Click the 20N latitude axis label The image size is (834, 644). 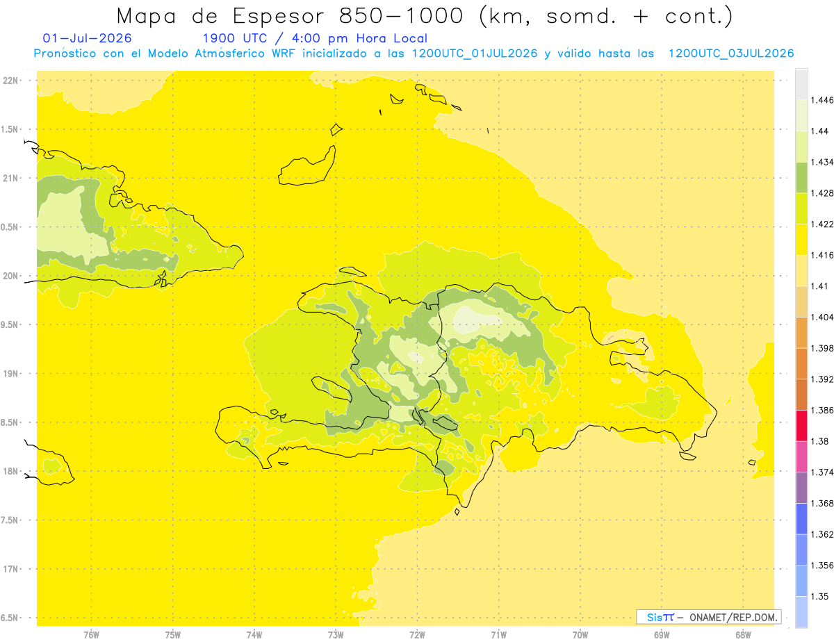pyautogui.click(x=10, y=276)
